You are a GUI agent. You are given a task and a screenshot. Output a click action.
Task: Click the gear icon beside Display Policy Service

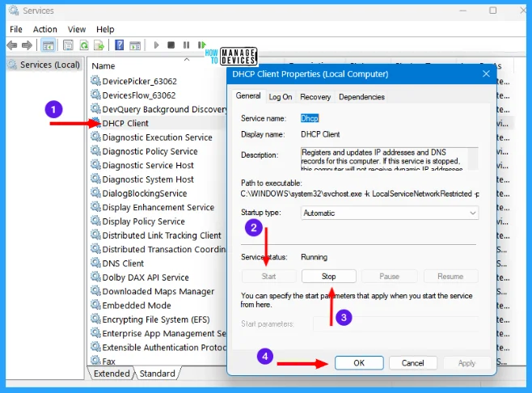click(x=95, y=221)
